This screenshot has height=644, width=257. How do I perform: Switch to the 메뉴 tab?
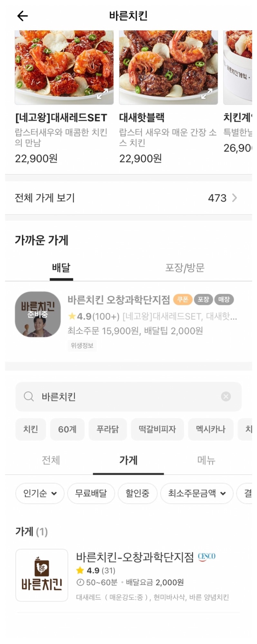click(206, 460)
